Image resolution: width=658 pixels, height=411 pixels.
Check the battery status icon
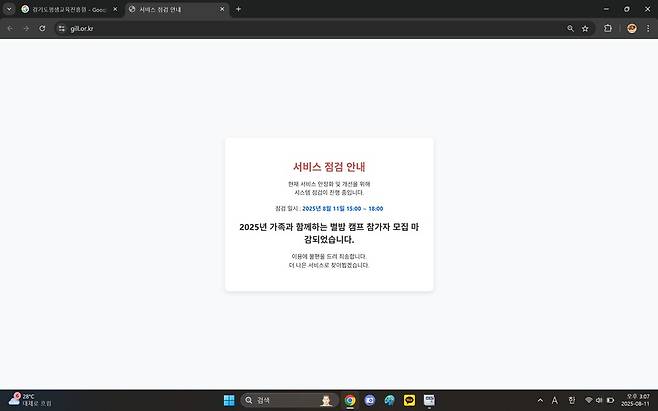611,401
